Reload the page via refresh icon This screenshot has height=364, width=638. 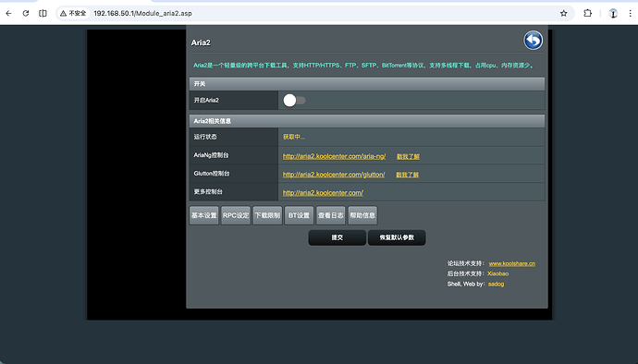click(26, 14)
